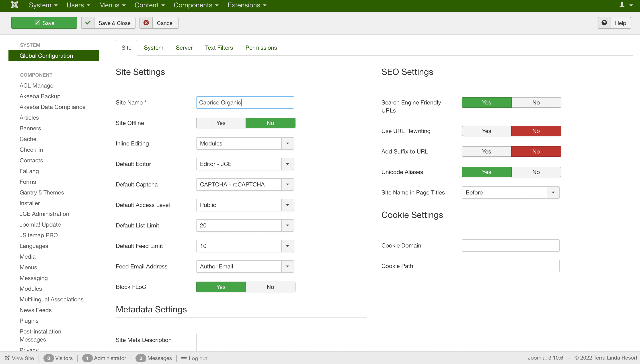This screenshot has width=640, height=364.
Task: Open the Inline Editing dropdown
Action: (x=245, y=143)
